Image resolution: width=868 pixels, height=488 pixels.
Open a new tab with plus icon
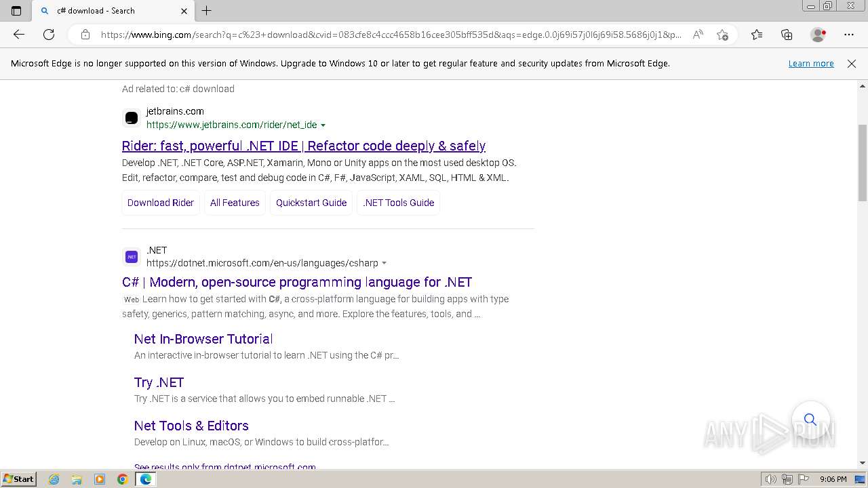(x=207, y=11)
